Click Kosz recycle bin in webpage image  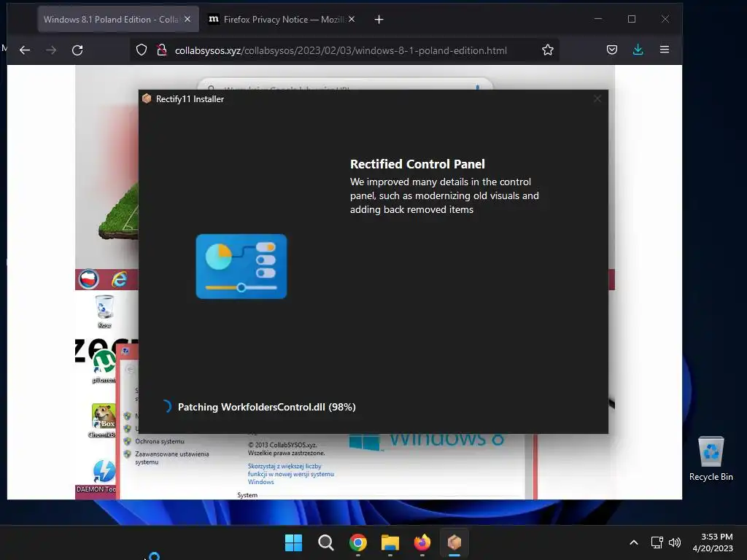tap(104, 312)
